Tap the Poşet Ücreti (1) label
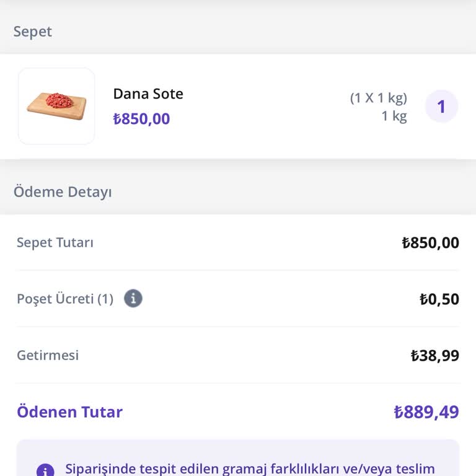This screenshot has height=476, width=476. pyautogui.click(x=65, y=299)
